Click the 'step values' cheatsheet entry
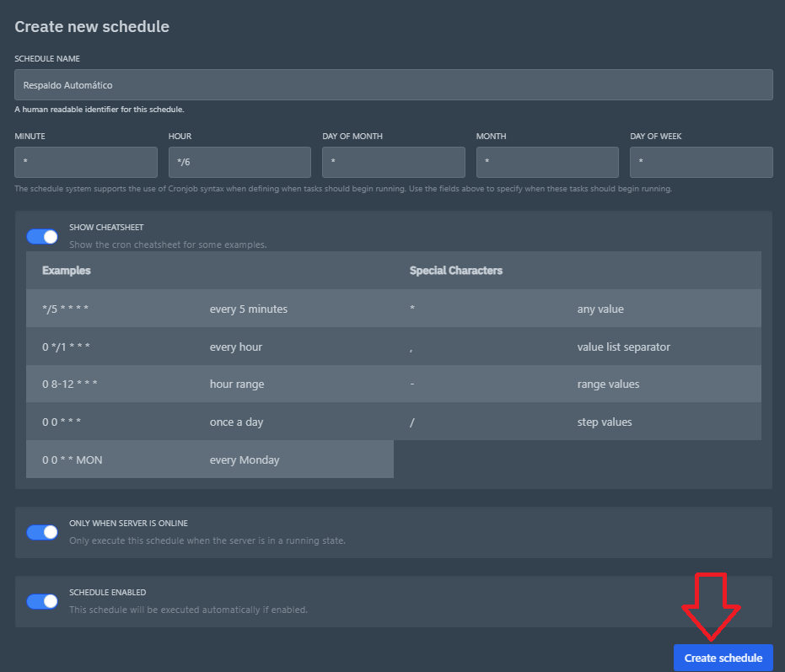The image size is (785, 672). (605, 422)
